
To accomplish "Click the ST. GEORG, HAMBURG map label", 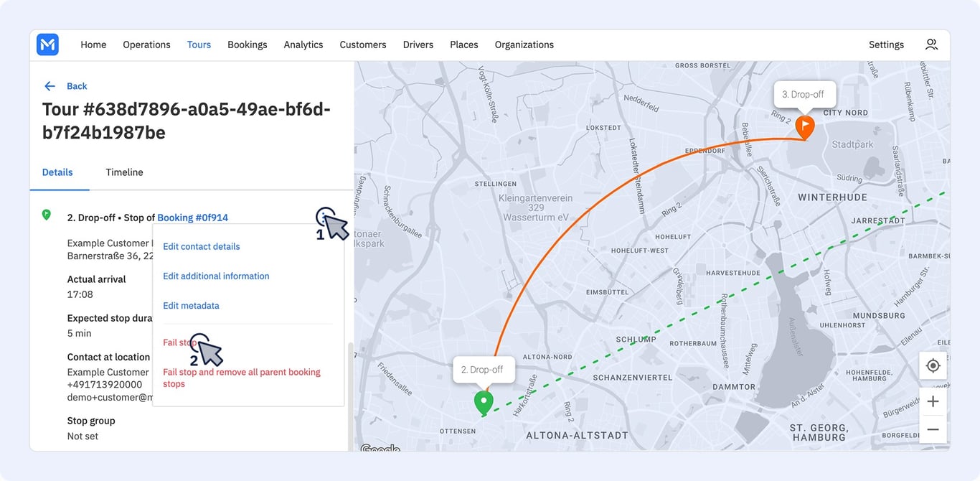I will (x=819, y=432).
